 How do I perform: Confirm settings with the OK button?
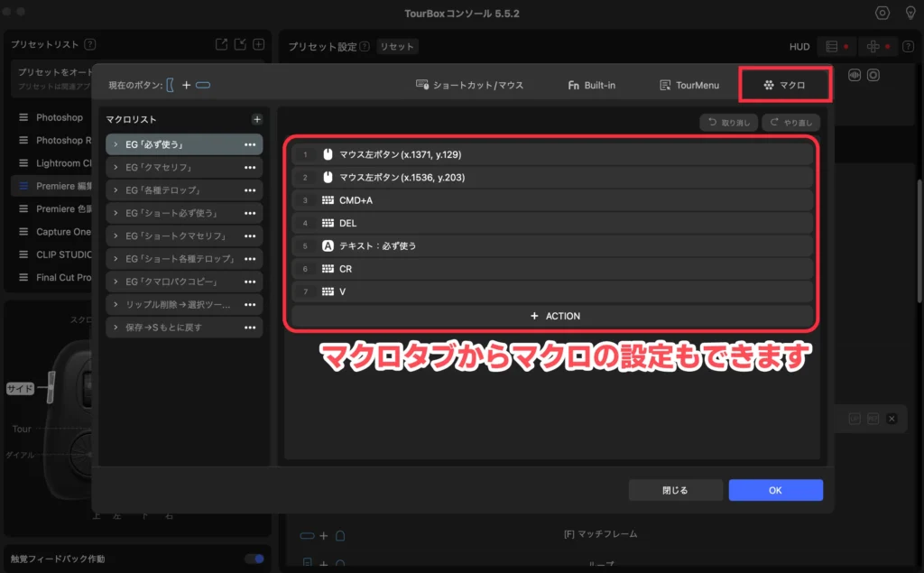coord(775,489)
